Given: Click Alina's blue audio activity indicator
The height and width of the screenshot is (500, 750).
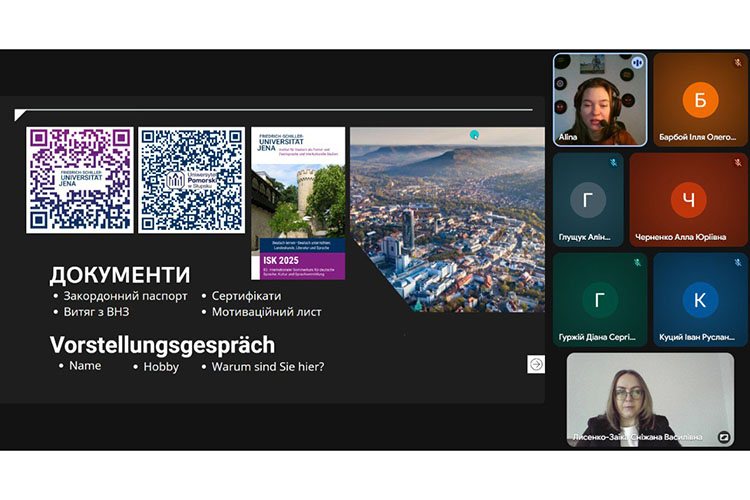Looking at the screenshot, I should (636, 62).
